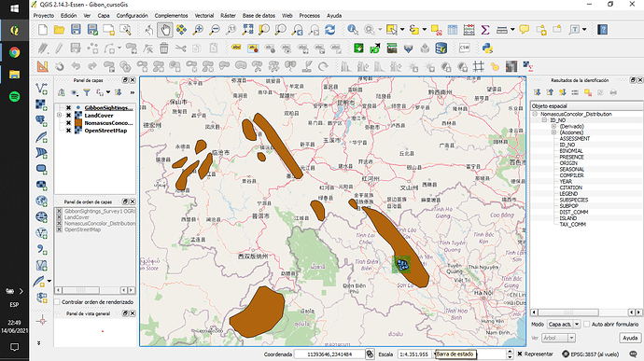Click the Ayuda button
This screenshot has height=361, width=644.
tap(630, 338)
